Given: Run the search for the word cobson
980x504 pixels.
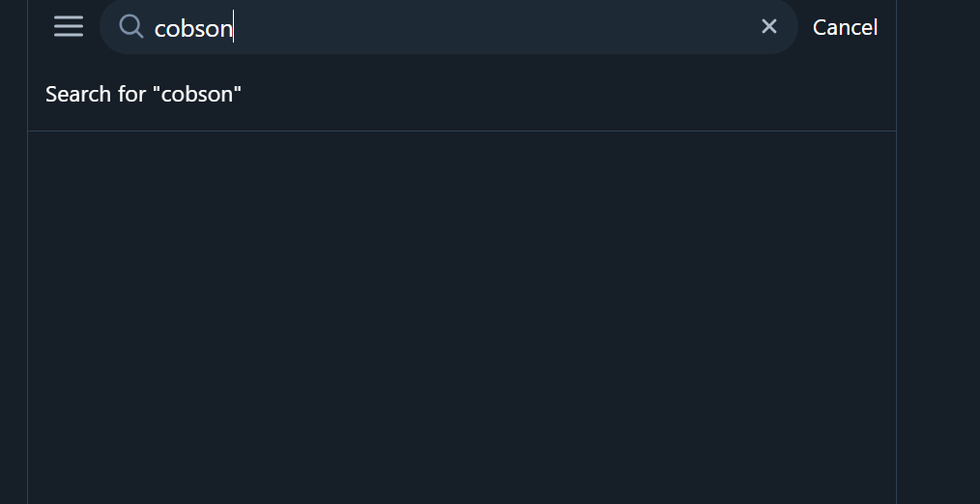Looking at the screenshot, I should click(462, 94).
